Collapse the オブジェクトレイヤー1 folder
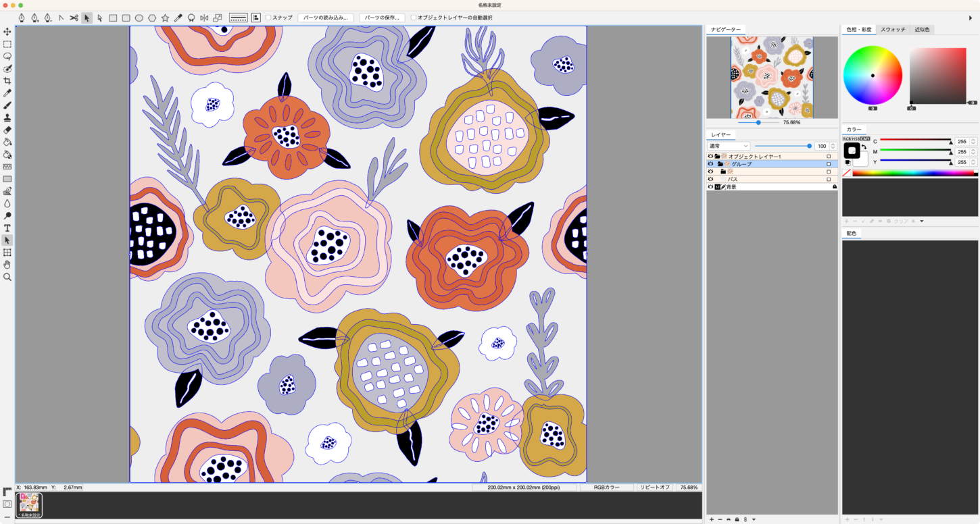This screenshot has width=980, height=524. 717,156
